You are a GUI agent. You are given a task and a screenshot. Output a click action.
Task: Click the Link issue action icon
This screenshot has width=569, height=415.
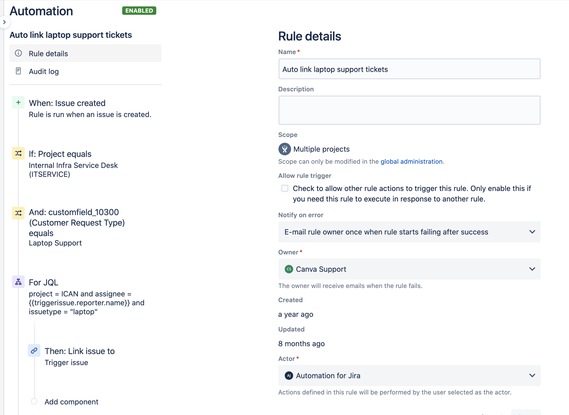click(x=34, y=351)
